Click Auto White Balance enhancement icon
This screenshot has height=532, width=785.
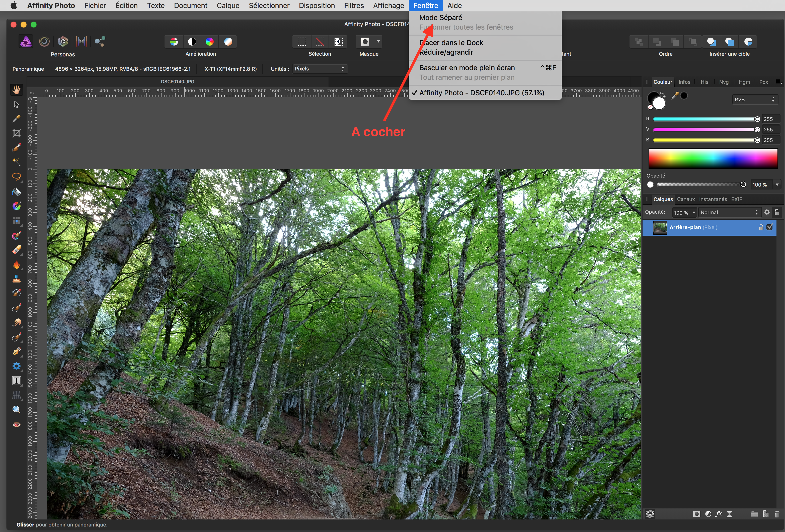click(x=228, y=42)
